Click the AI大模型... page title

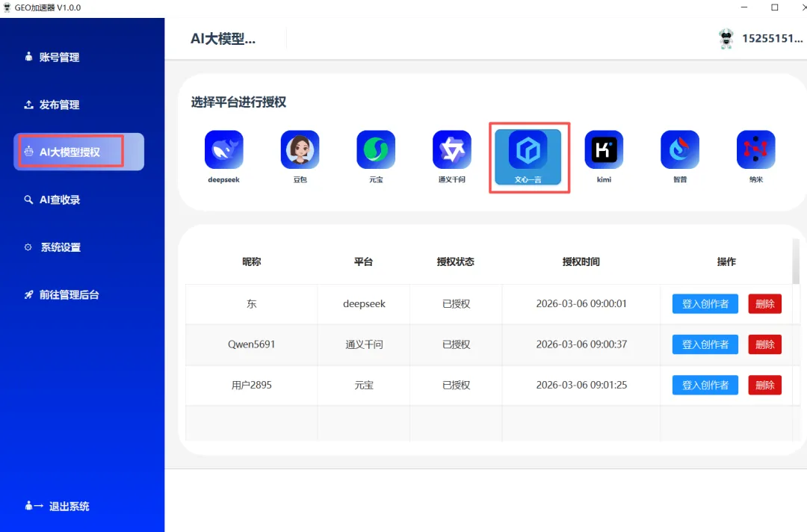pos(223,39)
